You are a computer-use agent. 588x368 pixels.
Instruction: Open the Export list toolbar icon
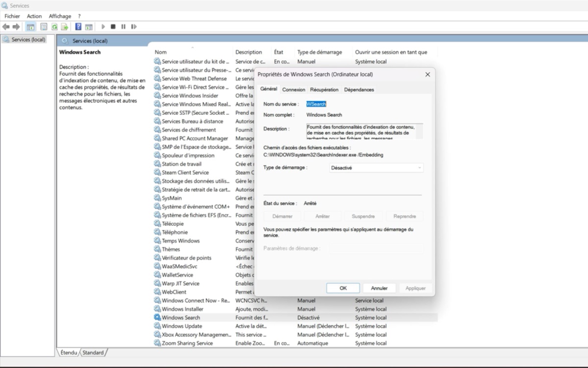coord(64,26)
